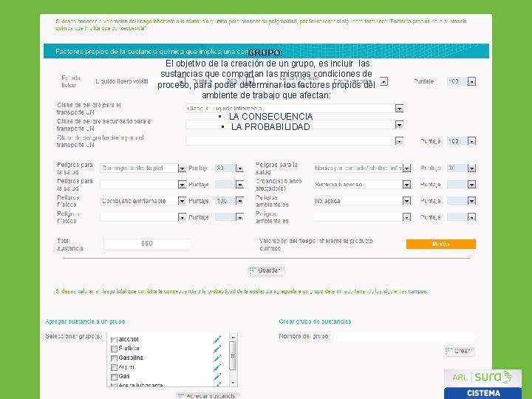Viewport: 532px width, 399px height.
Task: Click the Agregar sustancia button
Action: click(208, 395)
